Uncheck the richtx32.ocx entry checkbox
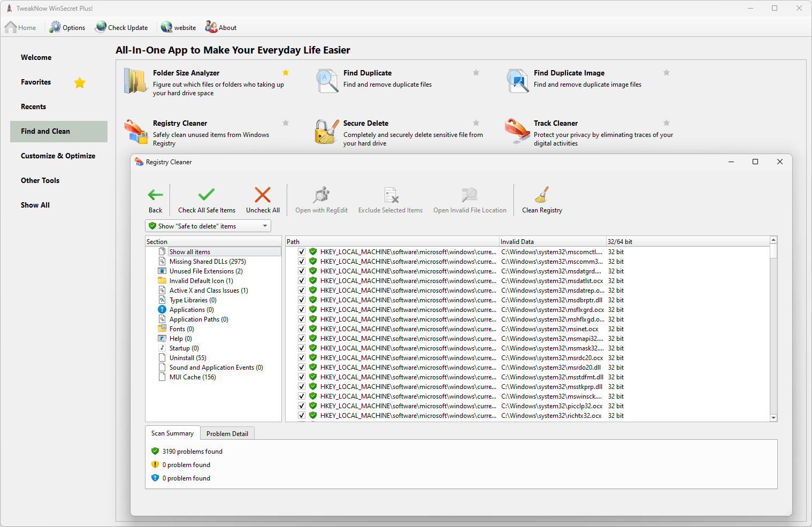This screenshot has width=812, height=527. (x=302, y=416)
